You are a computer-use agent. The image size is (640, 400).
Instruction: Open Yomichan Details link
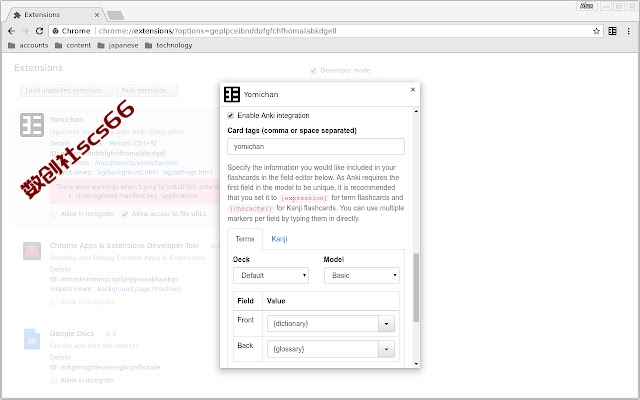60,143
